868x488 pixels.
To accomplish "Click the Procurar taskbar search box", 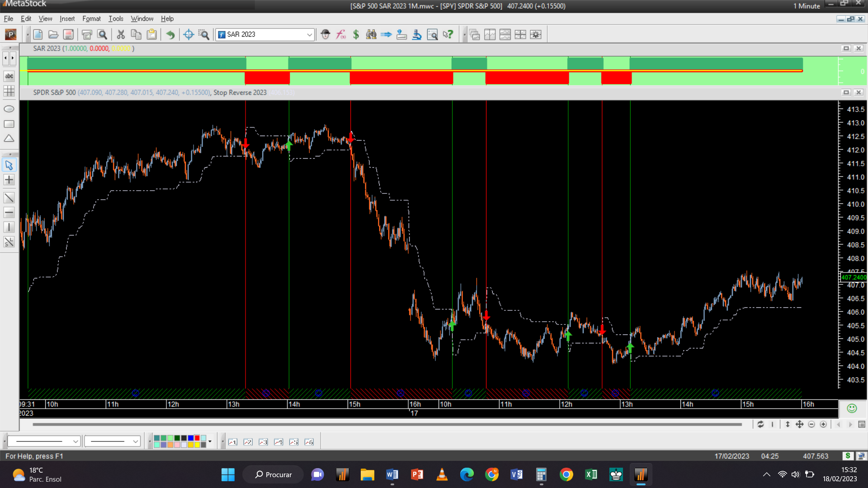I will coord(274,474).
